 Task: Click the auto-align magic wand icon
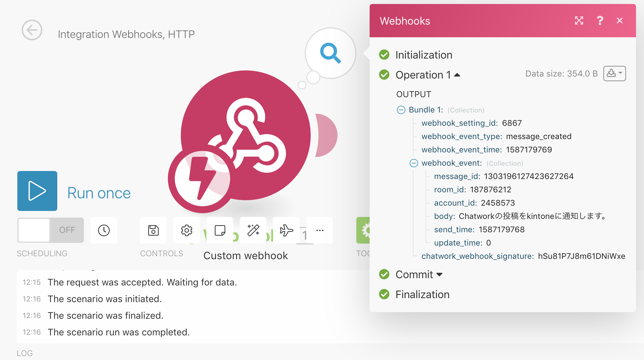tap(253, 230)
